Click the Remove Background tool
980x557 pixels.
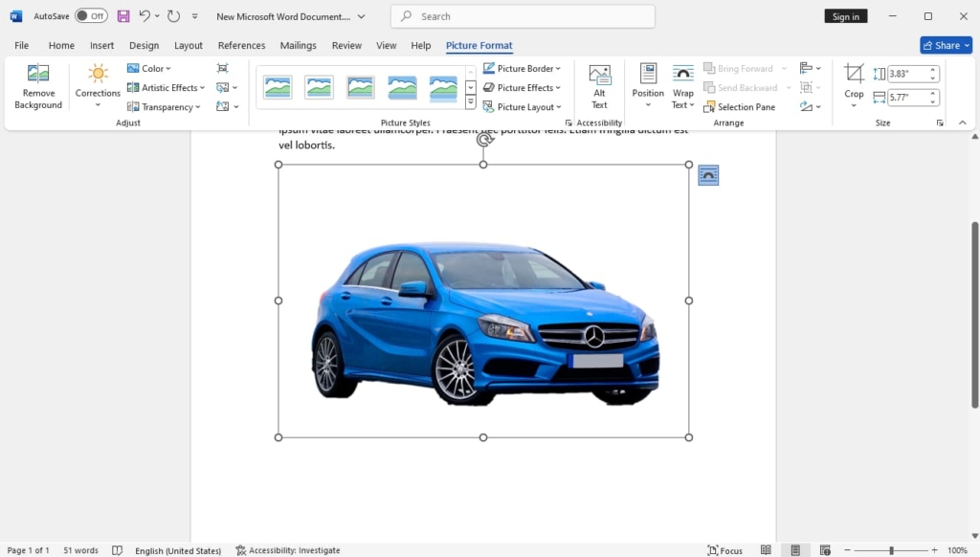(38, 87)
